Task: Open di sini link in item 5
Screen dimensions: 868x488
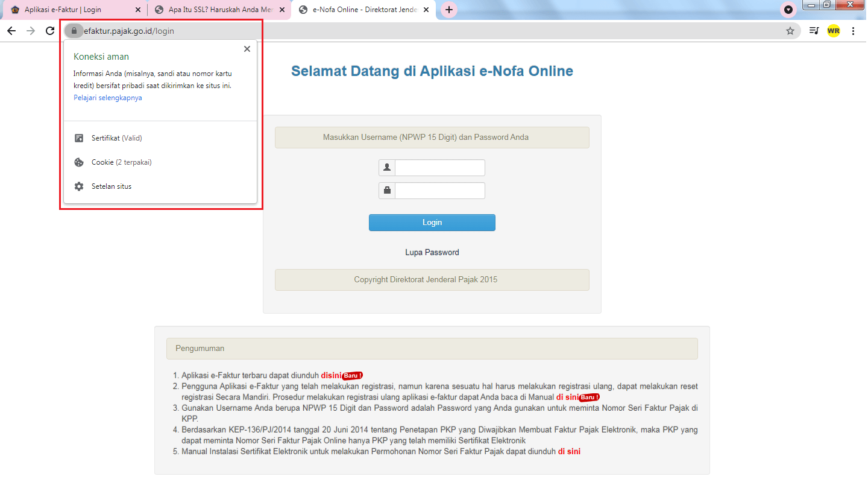Action: point(569,451)
